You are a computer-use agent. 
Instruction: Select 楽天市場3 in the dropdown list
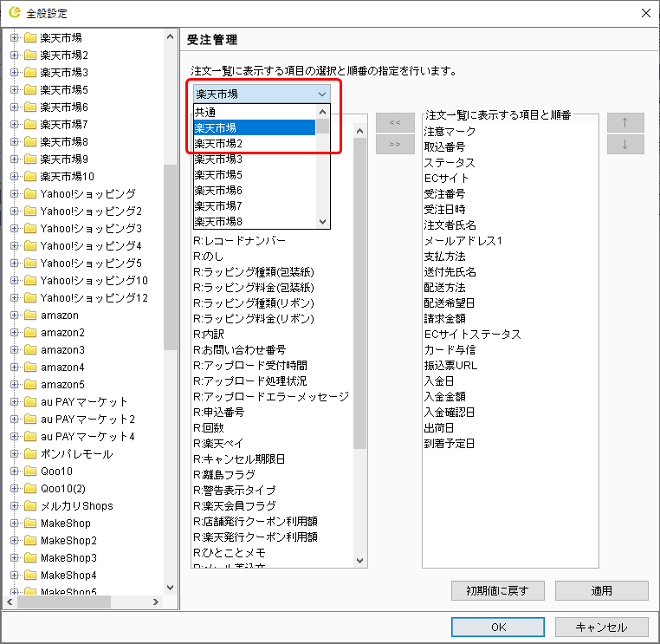255,159
